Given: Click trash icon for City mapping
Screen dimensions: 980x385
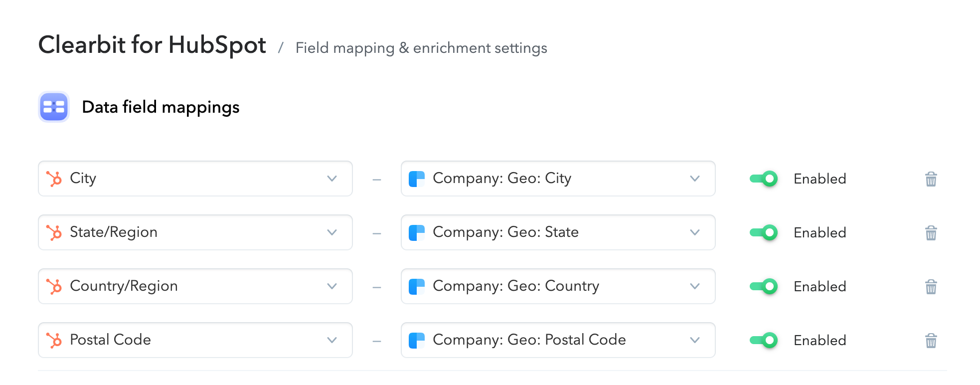Looking at the screenshot, I should [931, 179].
